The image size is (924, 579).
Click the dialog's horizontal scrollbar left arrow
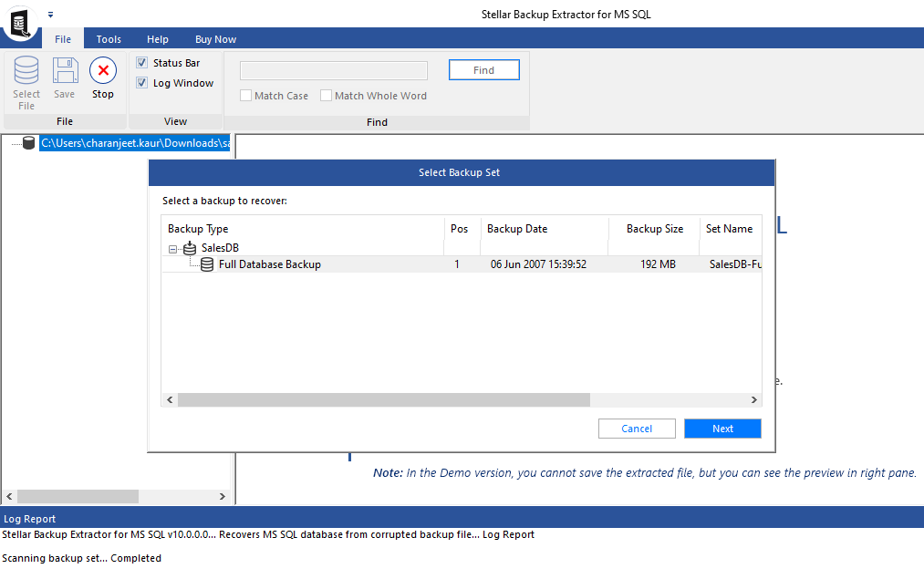[x=170, y=400]
